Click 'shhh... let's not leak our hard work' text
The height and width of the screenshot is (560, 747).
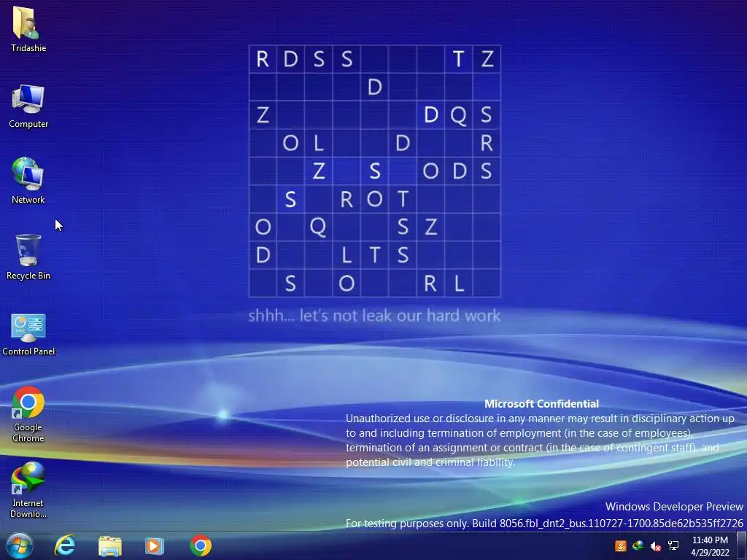pyautogui.click(x=374, y=316)
